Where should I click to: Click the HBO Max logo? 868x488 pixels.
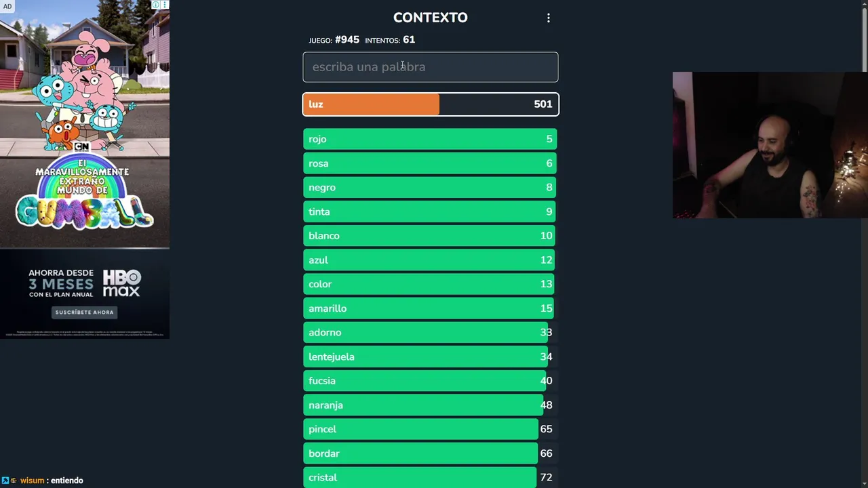tap(121, 283)
